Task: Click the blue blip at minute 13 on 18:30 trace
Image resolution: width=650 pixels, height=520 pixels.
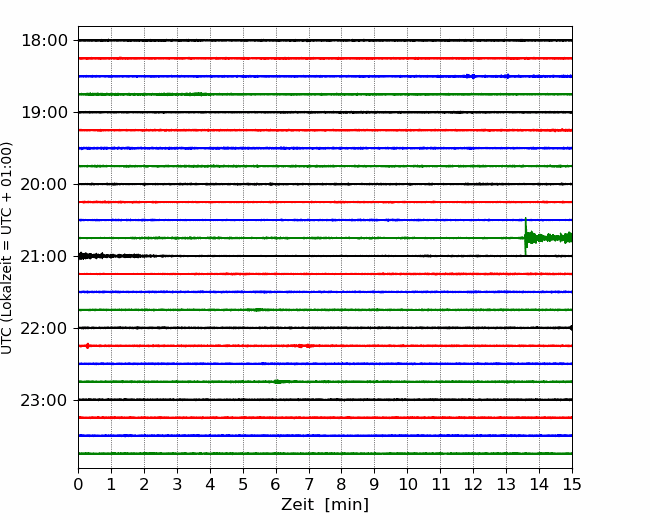Action: pos(507,76)
